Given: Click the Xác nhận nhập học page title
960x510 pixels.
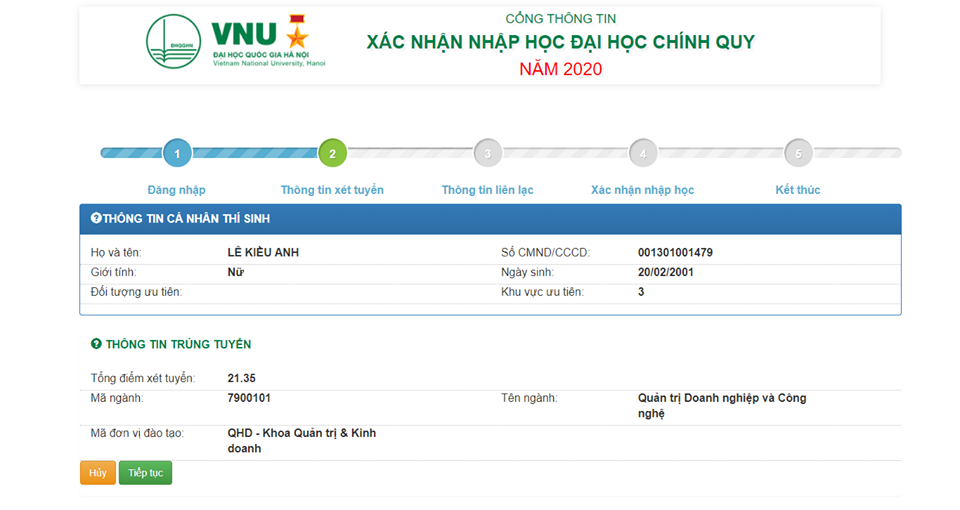Looking at the screenshot, I should point(560,42).
